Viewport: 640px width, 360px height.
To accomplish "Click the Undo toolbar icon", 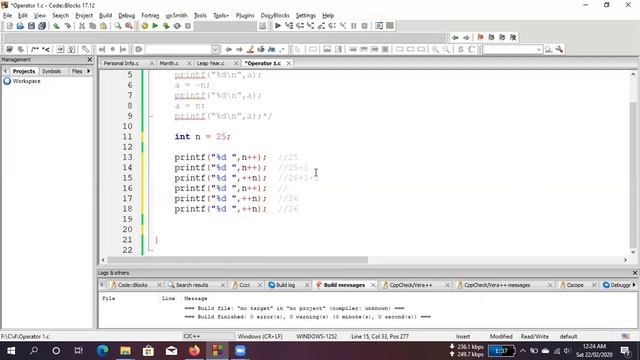I will 56,26.
